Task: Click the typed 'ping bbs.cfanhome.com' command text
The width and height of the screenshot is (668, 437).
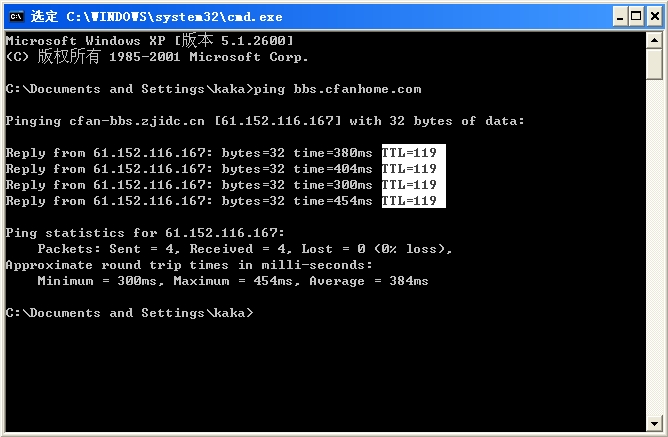Action: click(338, 89)
